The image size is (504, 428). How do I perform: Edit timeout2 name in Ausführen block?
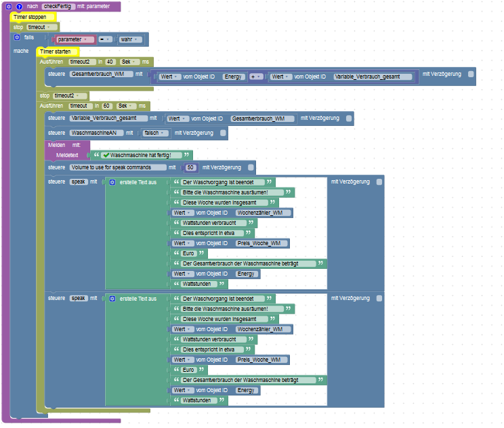[x=82, y=62]
